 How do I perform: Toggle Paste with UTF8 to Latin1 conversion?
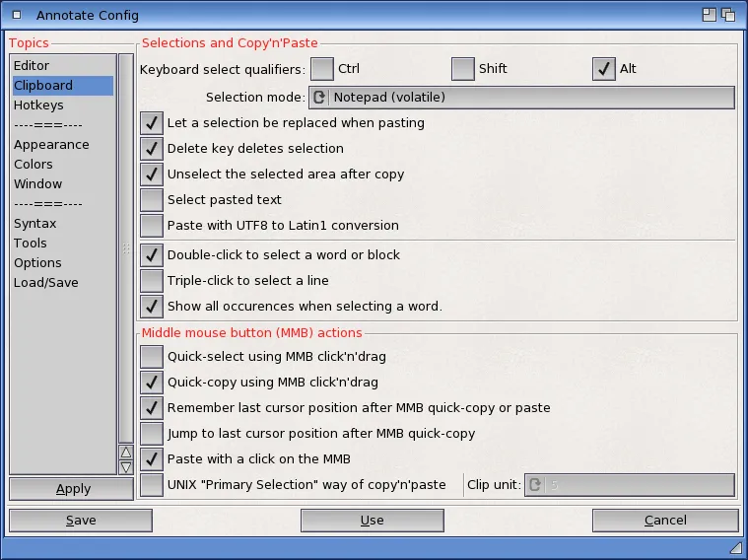coord(152,226)
